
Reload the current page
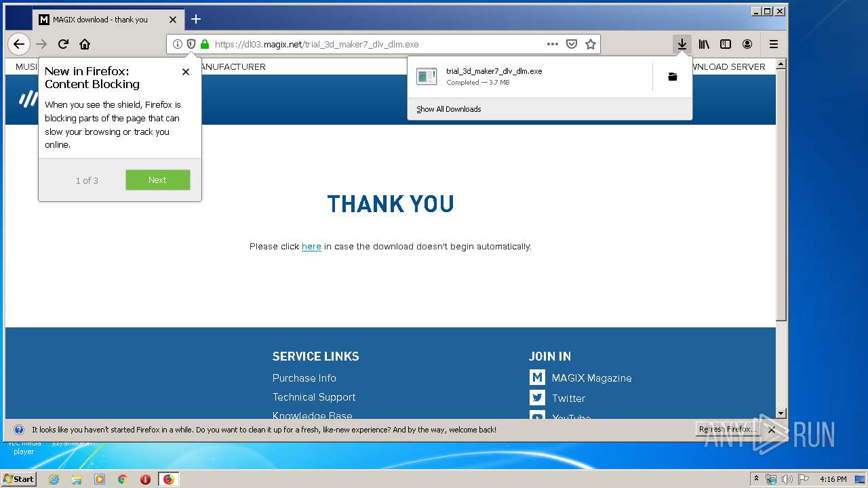[63, 44]
